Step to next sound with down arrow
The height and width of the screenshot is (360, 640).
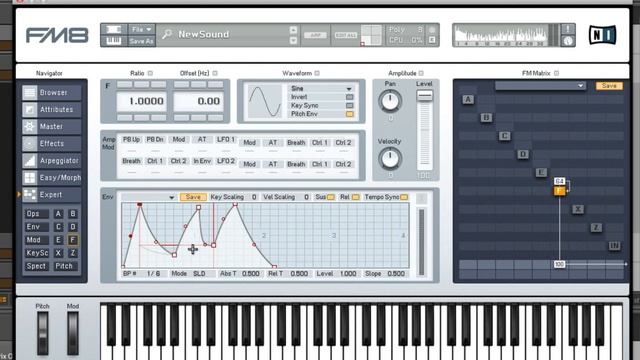point(293,40)
